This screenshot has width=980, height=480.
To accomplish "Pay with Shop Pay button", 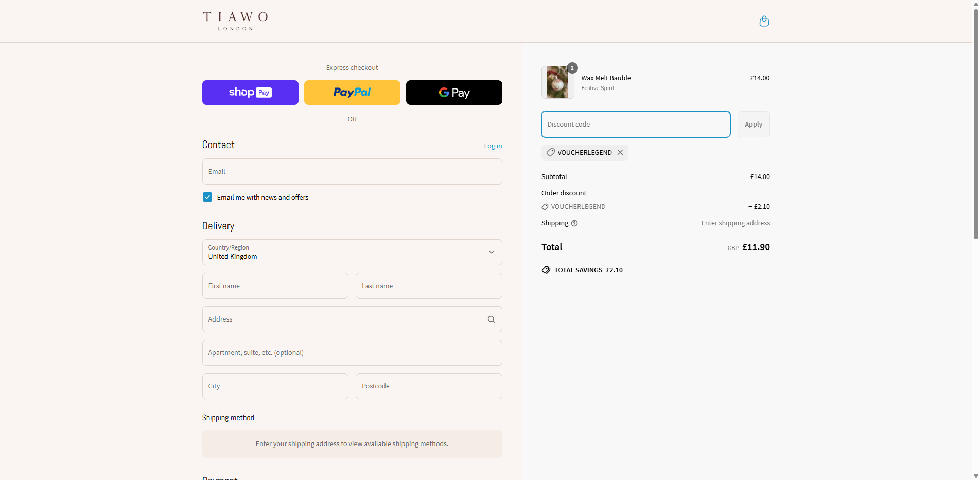I will click(x=250, y=93).
